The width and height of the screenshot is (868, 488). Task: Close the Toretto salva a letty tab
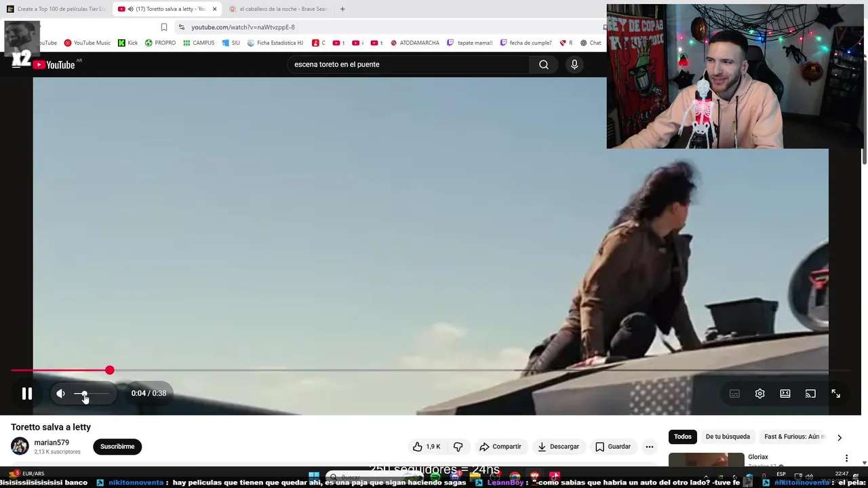(214, 9)
